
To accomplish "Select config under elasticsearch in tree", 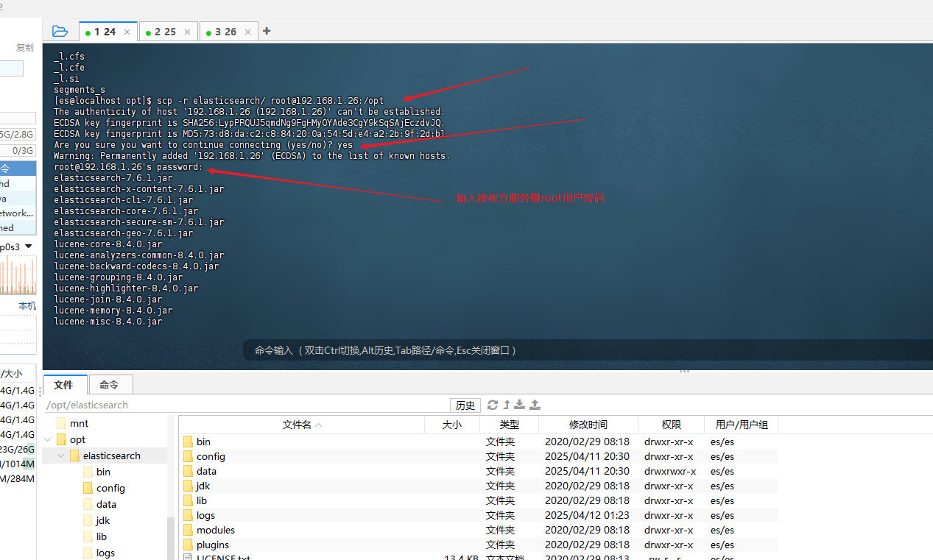I will click(x=110, y=488).
